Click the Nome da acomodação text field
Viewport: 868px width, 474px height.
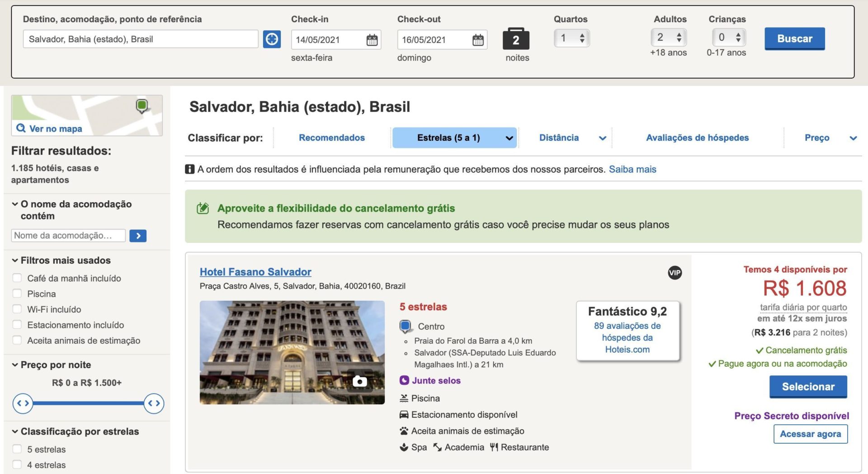68,236
